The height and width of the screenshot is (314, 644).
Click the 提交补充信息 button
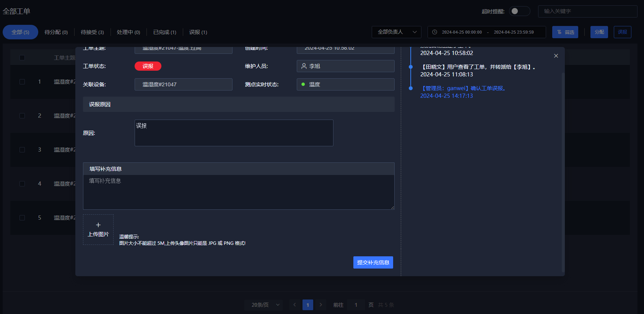(373, 262)
